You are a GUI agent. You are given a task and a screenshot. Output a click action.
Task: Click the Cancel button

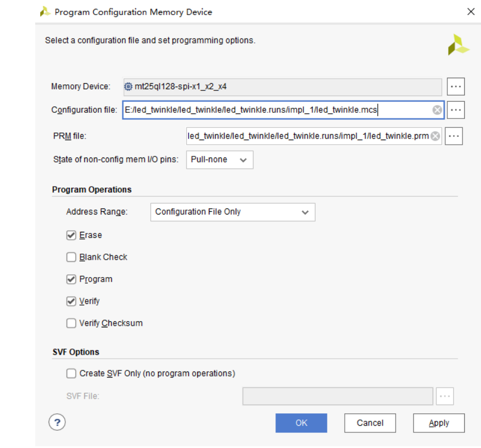pos(370,423)
